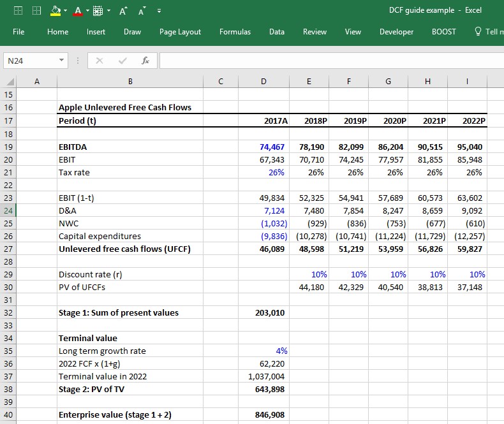The width and height of the screenshot is (504, 424).
Task: Click the Name Box showing N24
Action: 31,61
